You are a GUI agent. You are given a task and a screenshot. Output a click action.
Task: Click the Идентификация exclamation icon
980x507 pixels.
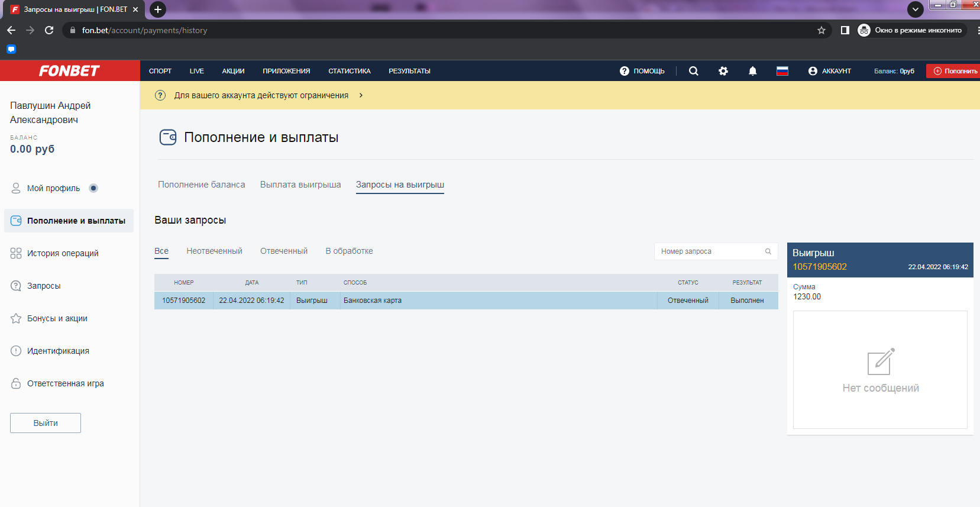16,351
